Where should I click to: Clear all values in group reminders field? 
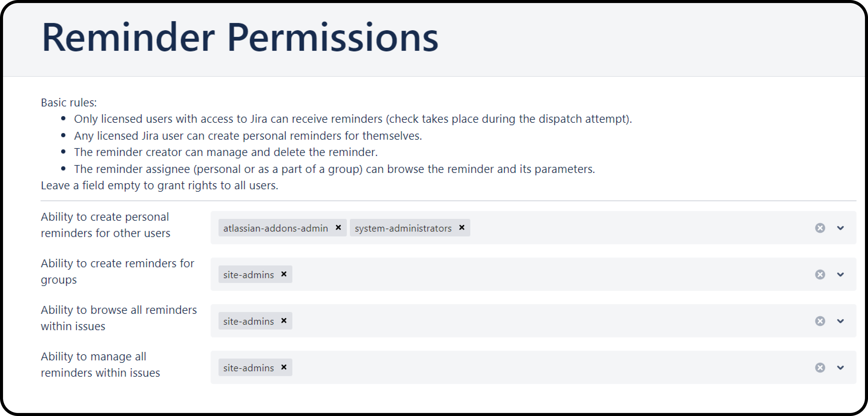tap(820, 274)
